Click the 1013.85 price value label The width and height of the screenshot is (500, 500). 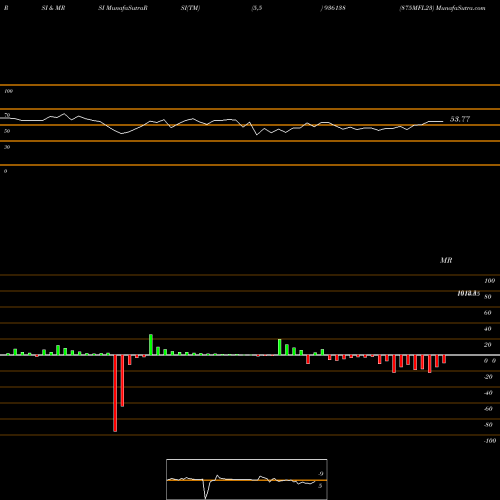coord(468,293)
